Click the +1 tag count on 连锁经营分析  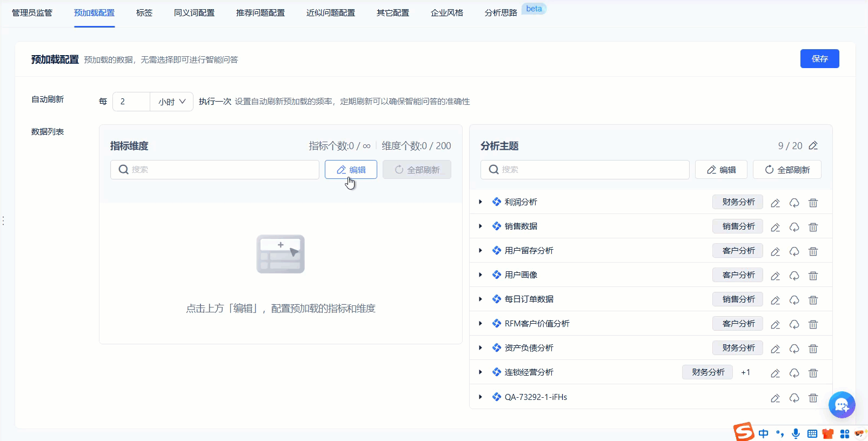coord(745,372)
